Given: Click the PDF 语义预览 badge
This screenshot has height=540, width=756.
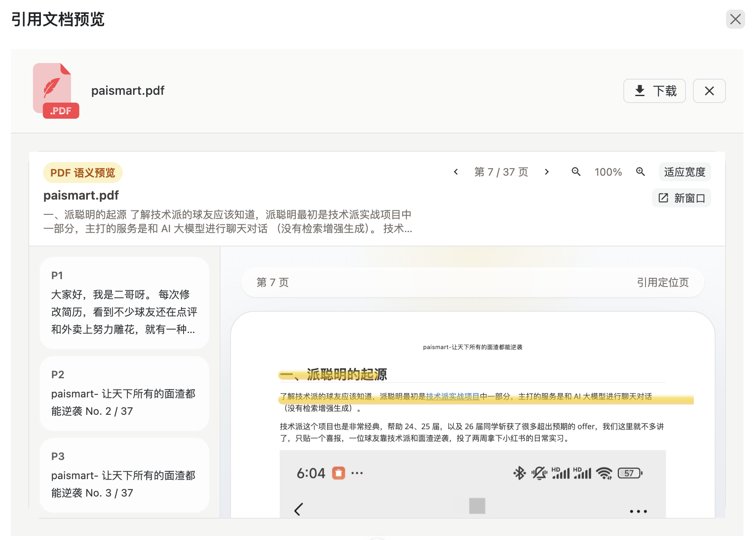Looking at the screenshot, I should [83, 173].
